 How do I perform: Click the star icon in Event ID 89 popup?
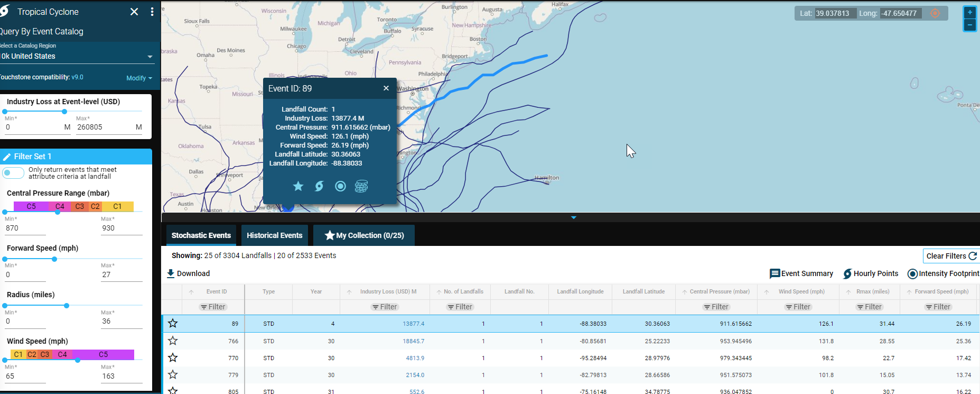pos(298,186)
